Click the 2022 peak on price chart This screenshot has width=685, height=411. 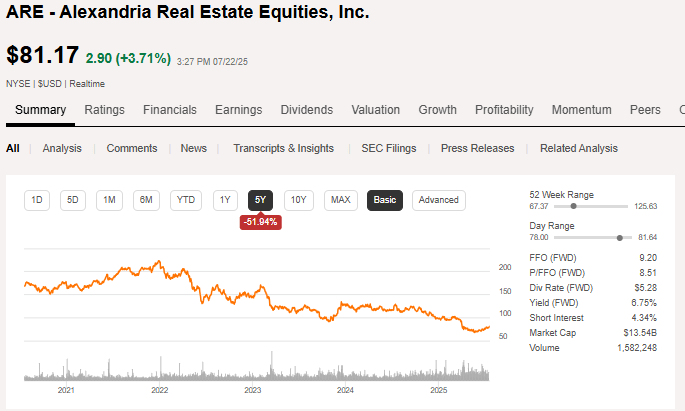(x=160, y=262)
